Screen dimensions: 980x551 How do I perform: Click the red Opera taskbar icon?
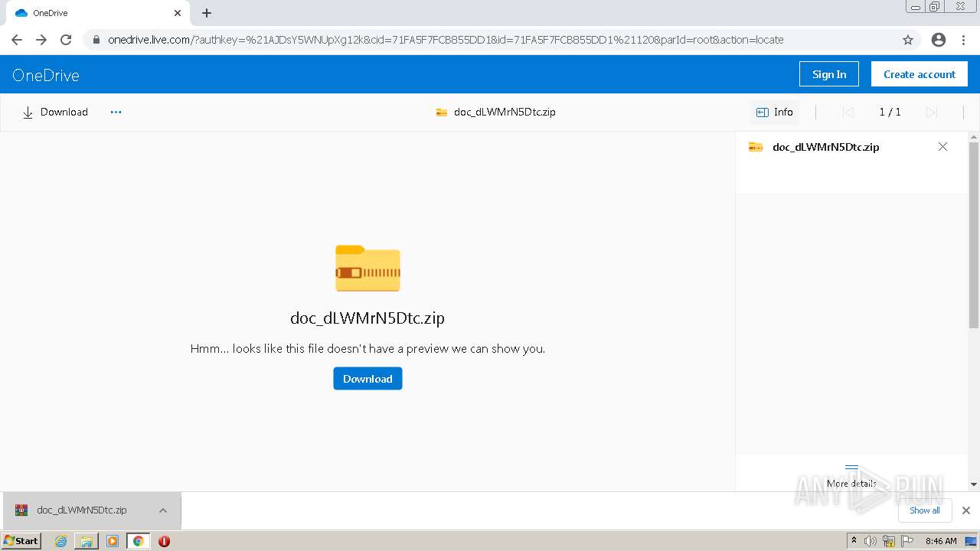click(164, 541)
